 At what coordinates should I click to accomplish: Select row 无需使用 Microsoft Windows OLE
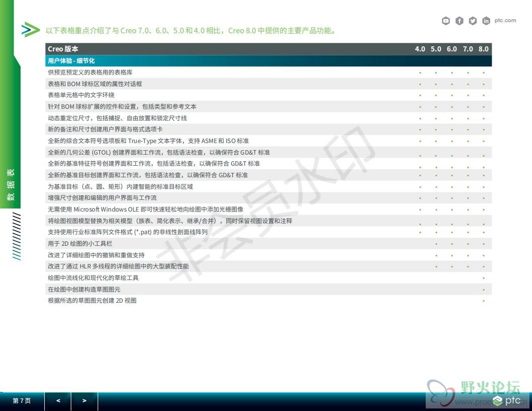point(269,209)
